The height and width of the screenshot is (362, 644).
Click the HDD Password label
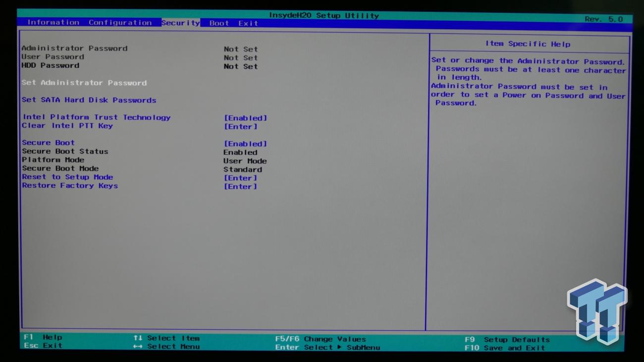(51, 65)
